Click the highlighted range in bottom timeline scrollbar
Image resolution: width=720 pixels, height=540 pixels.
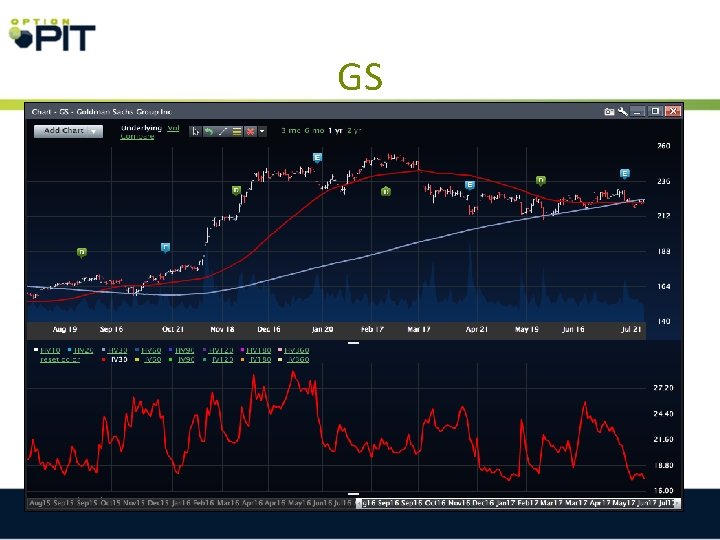click(519, 503)
